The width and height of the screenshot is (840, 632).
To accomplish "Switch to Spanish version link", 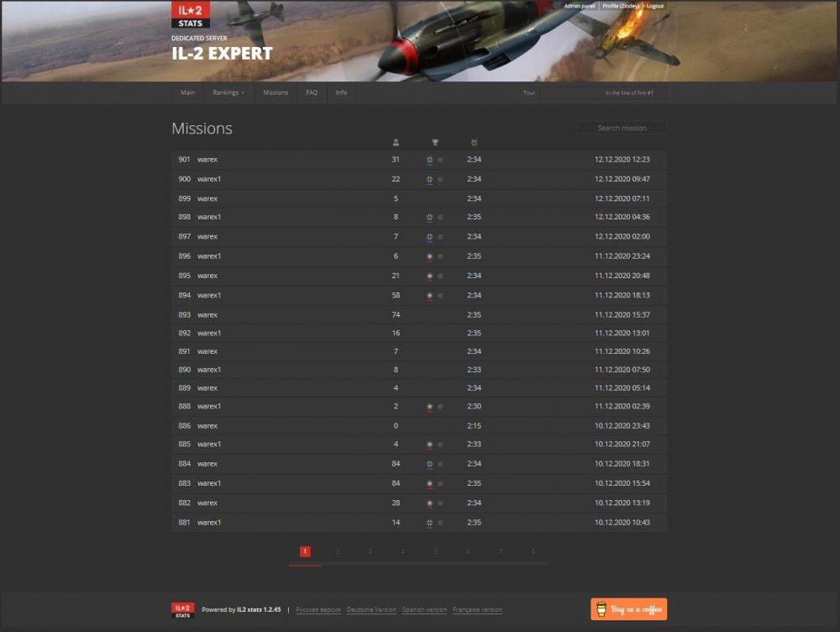I will point(424,610).
